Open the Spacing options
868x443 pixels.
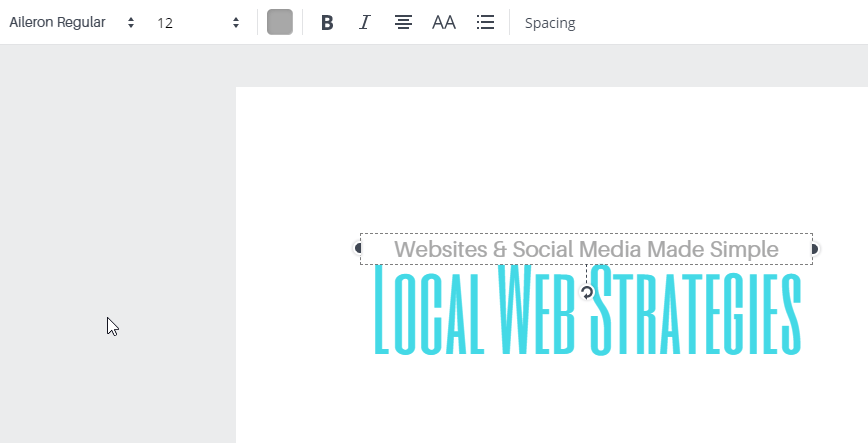point(550,23)
